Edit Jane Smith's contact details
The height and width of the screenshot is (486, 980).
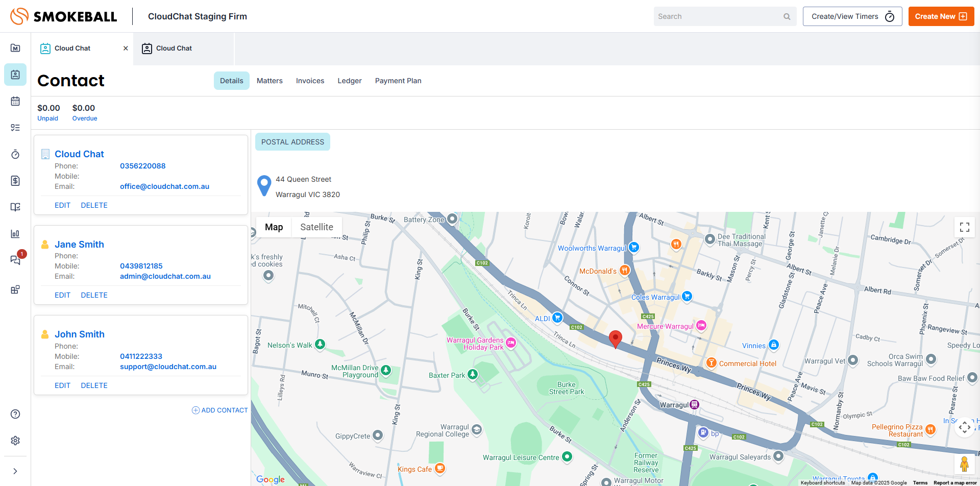[62, 295]
